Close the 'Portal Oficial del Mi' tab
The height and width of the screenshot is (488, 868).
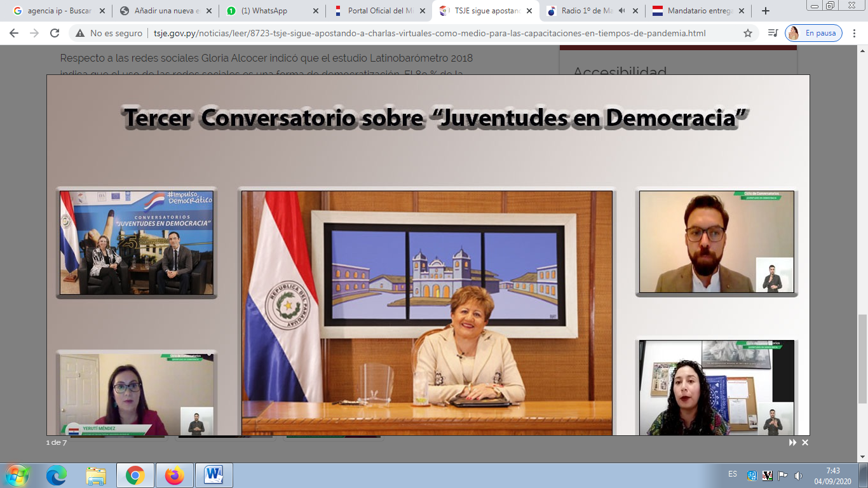coord(422,11)
